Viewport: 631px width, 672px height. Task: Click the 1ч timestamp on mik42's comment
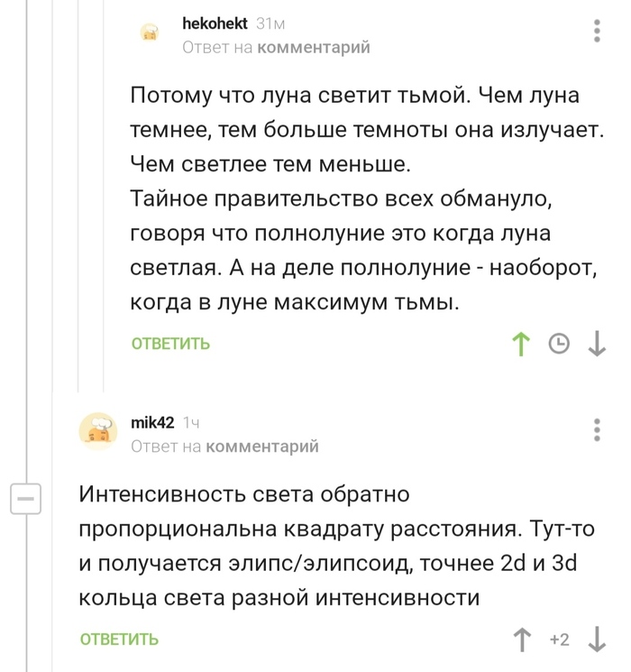[x=191, y=422]
